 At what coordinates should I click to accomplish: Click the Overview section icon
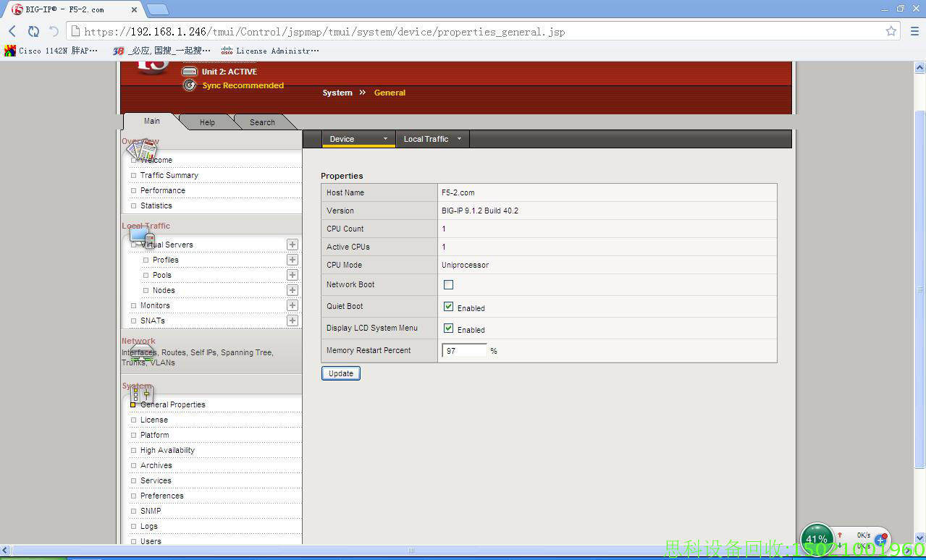click(142, 150)
